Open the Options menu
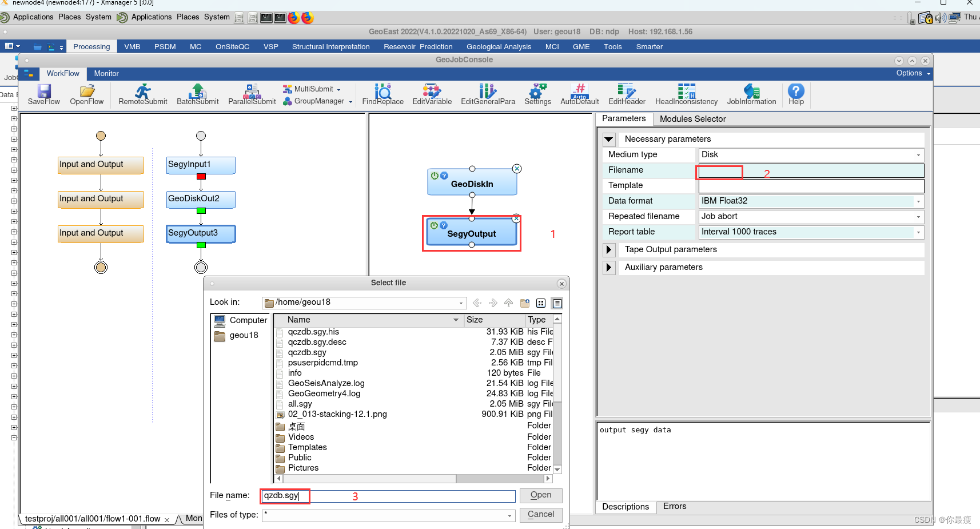980x529 pixels. pos(913,73)
